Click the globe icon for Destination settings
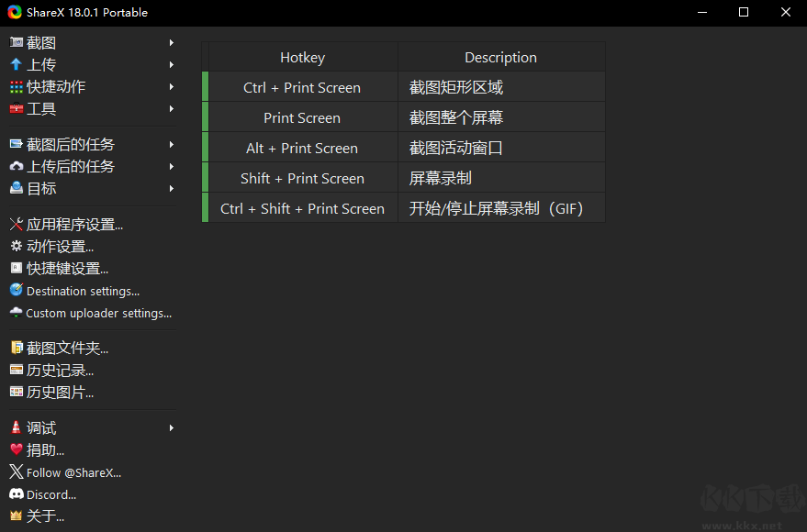Viewport: 807px width, 532px height. [17, 290]
